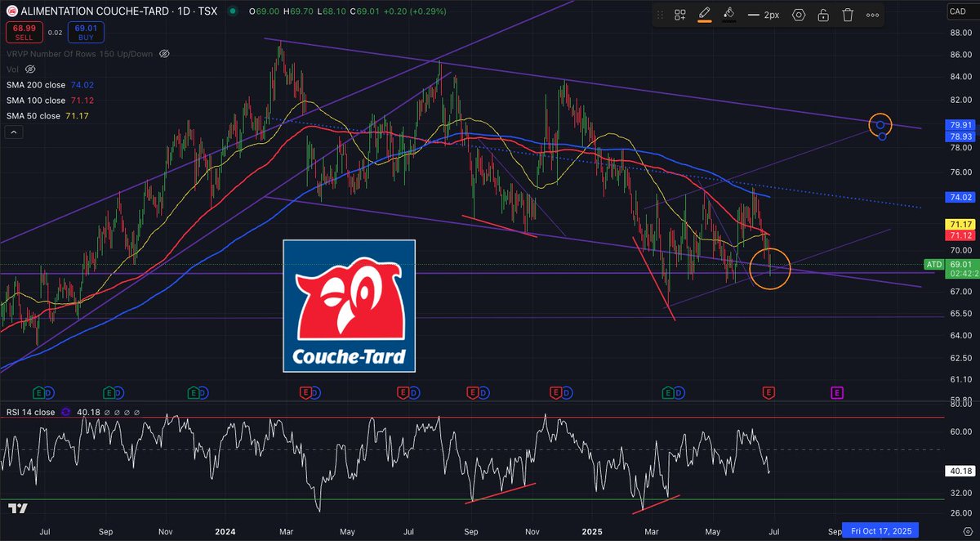Click the Couche-Tard logo image on chart
Image resolution: width=980 pixels, height=541 pixels.
(x=349, y=306)
